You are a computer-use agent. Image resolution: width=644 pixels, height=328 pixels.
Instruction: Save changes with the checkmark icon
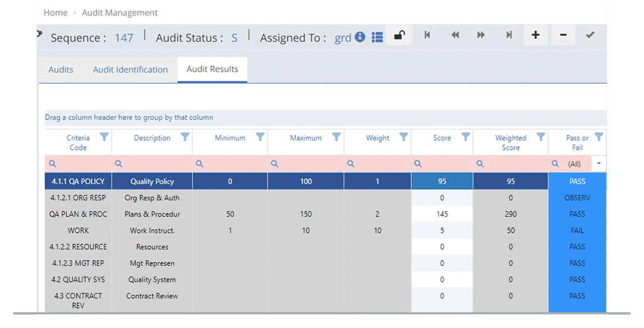590,35
